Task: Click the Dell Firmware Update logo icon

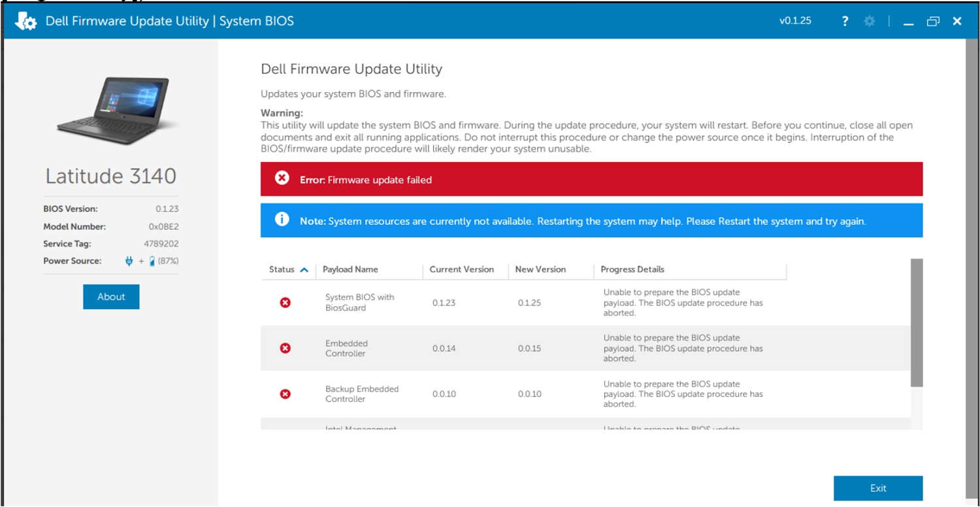Action: tap(26, 21)
